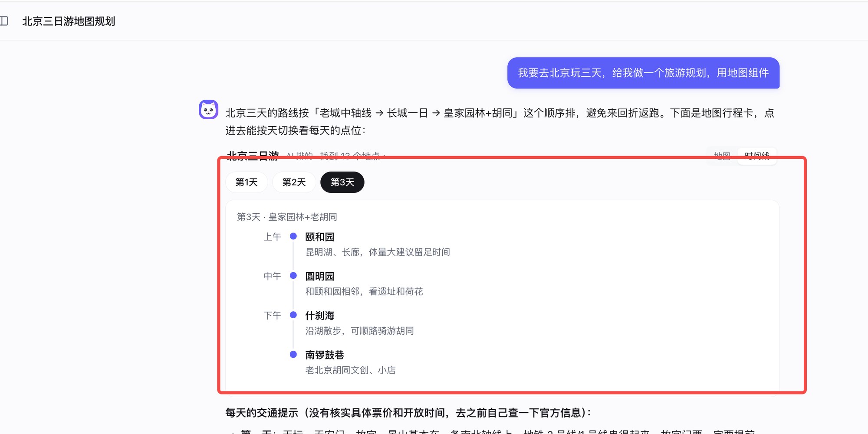Select the 圆明园 entry title
868x434 pixels.
(x=320, y=276)
